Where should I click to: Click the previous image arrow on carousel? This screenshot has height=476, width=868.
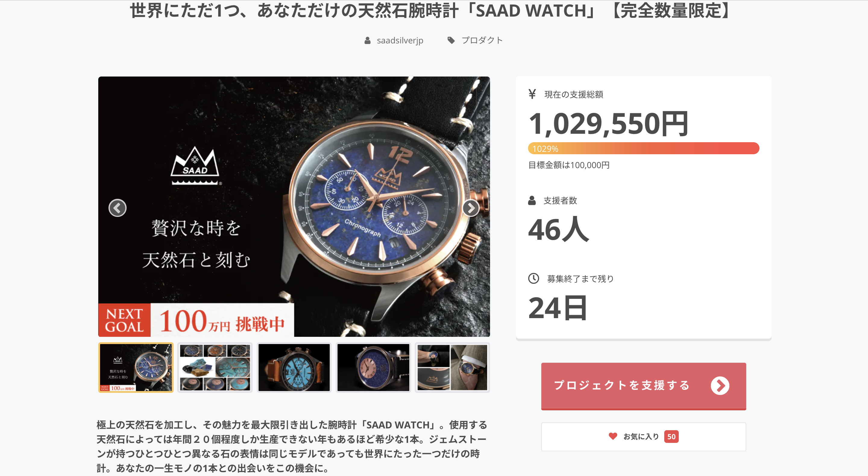pos(117,208)
